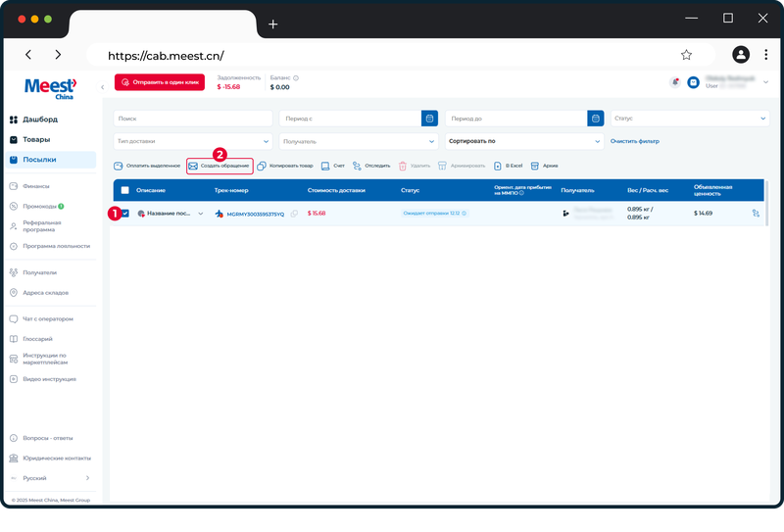Click the red Отправить в один клик button
This screenshot has height=532, width=784.
click(160, 82)
